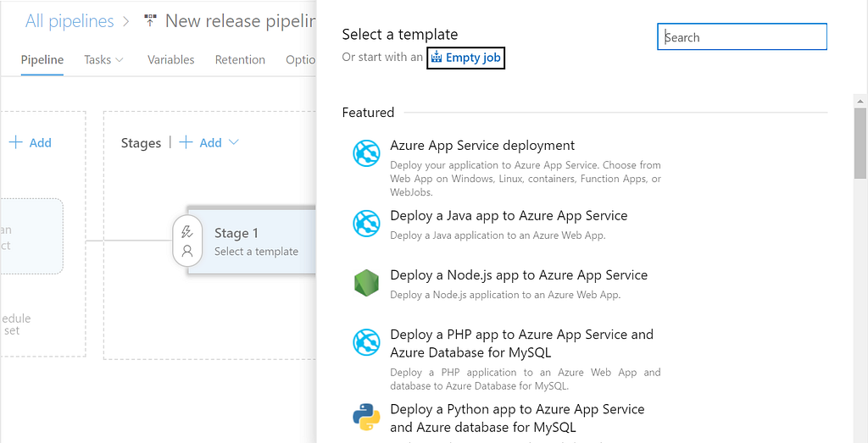This screenshot has height=443, width=868.
Task: Click the Deploy a Java app icon
Action: tap(366, 223)
